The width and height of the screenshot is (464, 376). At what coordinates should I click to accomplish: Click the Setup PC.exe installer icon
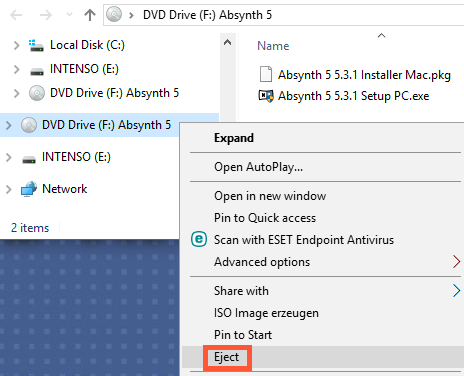click(266, 96)
